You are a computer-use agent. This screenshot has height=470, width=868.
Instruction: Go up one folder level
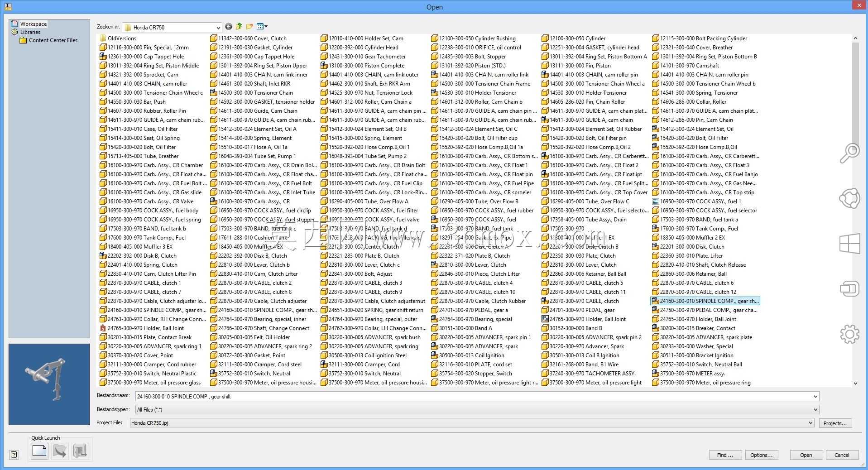coord(239,27)
